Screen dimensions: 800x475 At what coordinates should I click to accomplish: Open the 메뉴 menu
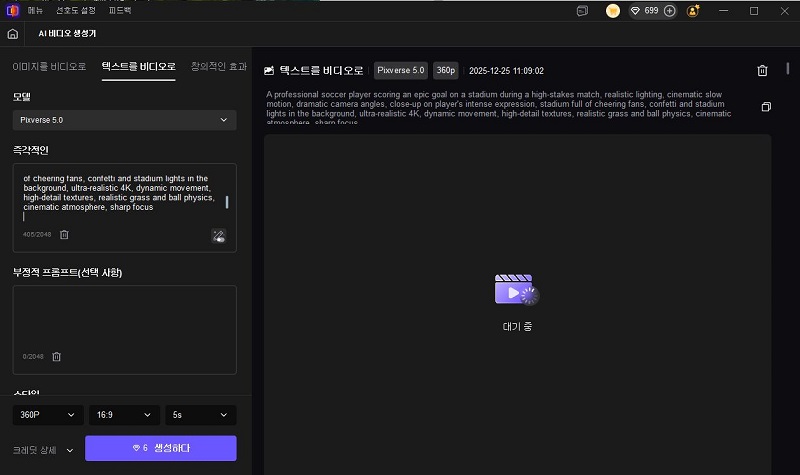pos(35,10)
